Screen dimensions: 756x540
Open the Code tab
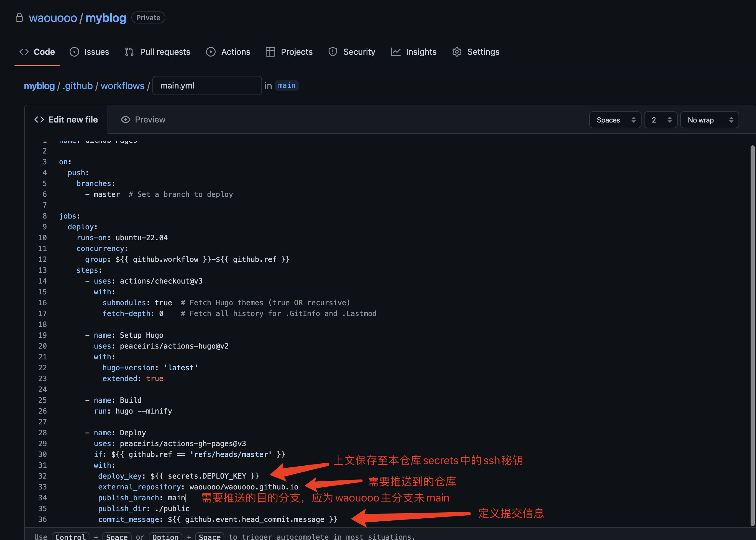tap(37, 52)
